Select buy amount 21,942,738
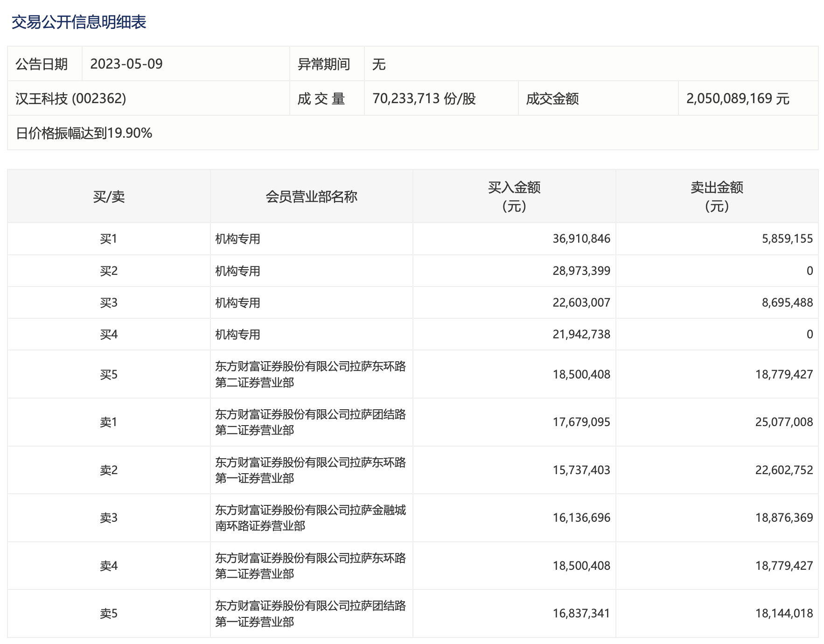 [x=581, y=334]
